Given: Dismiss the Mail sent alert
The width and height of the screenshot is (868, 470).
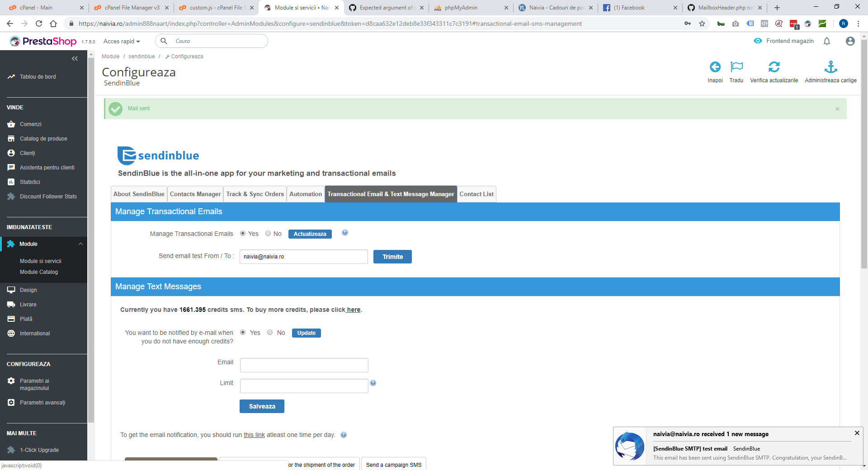Looking at the screenshot, I should point(837,109).
